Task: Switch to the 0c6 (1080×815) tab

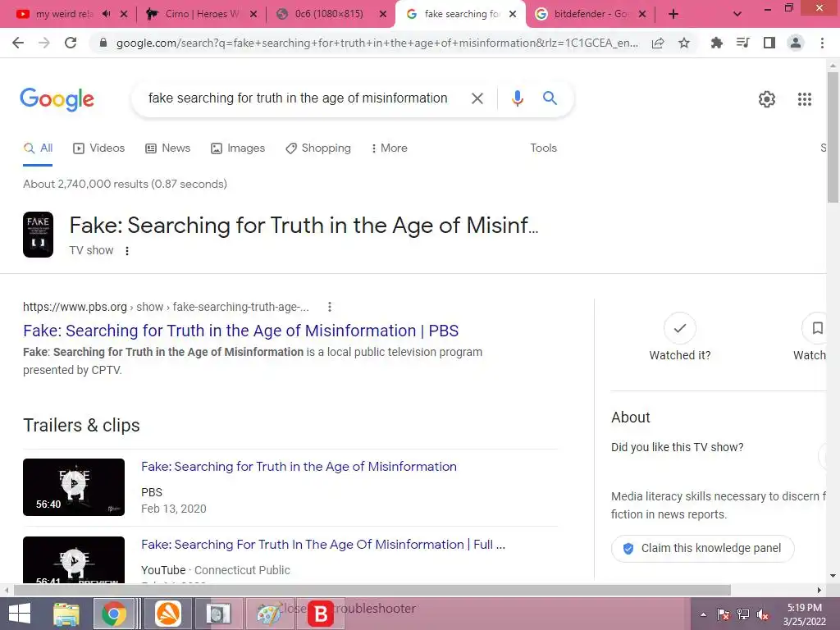Action: 329,14
